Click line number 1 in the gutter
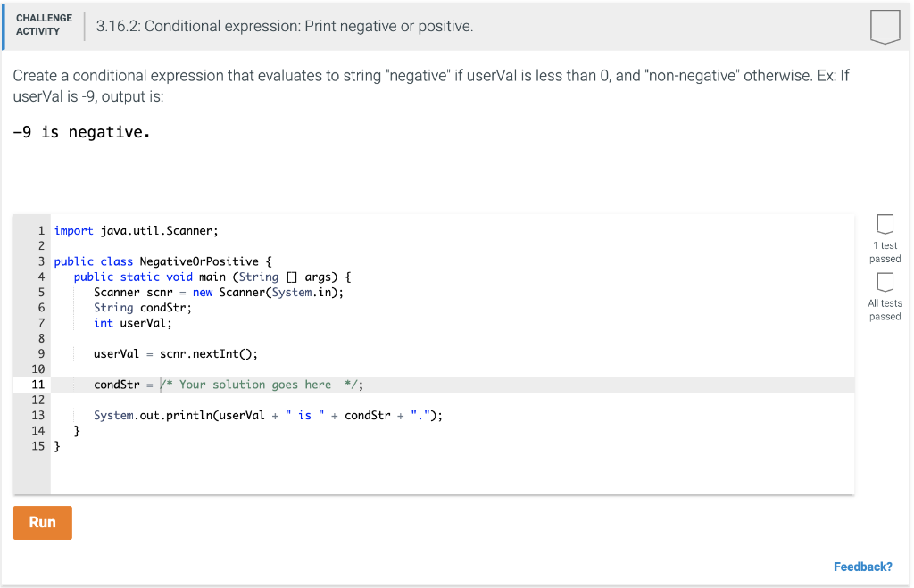The image size is (914, 588). (x=41, y=230)
